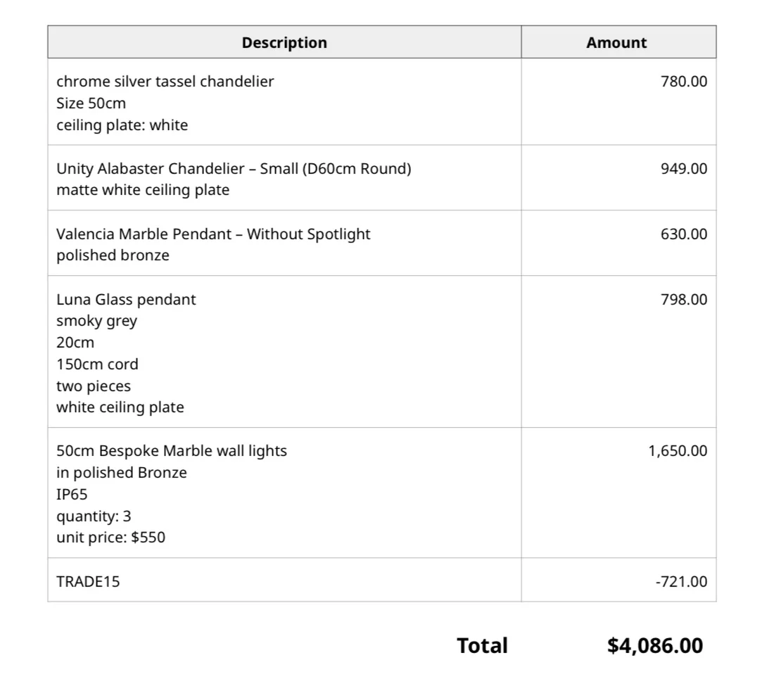This screenshot has width=781, height=700.
Task: Click the unit price: $550 line
Action: [x=110, y=537]
